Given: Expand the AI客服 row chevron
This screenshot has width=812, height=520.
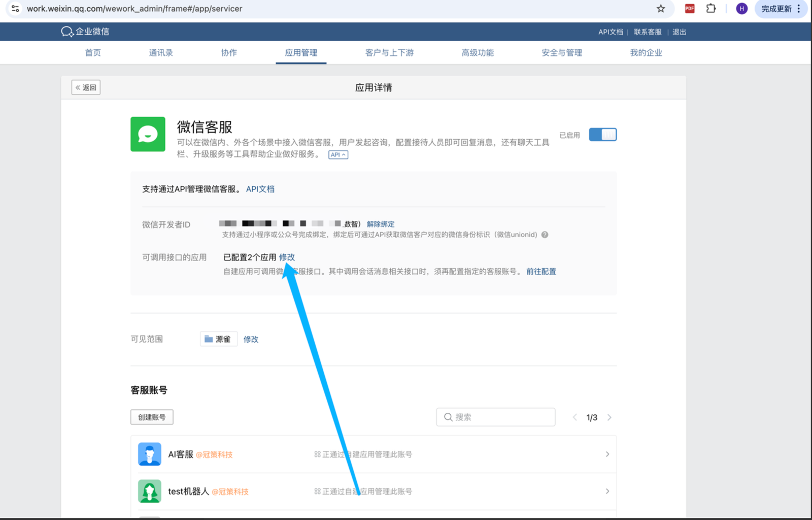Looking at the screenshot, I should 607,454.
